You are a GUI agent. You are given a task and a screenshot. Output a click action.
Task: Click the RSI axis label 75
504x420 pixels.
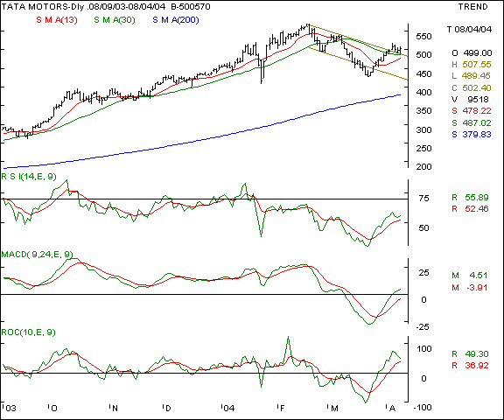click(423, 199)
